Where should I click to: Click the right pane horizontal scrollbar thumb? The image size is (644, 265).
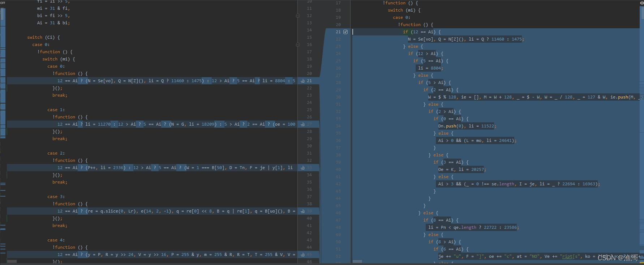pos(357,261)
